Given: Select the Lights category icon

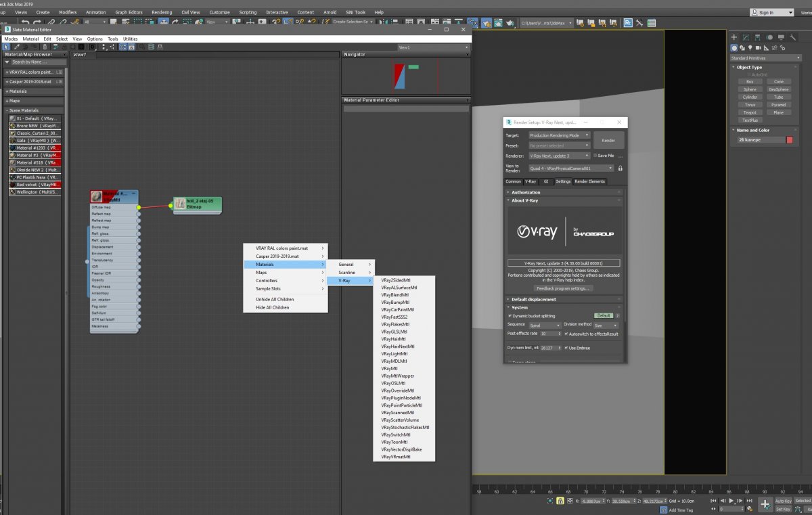Looking at the screenshot, I should pyautogui.click(x=752, y=48).
